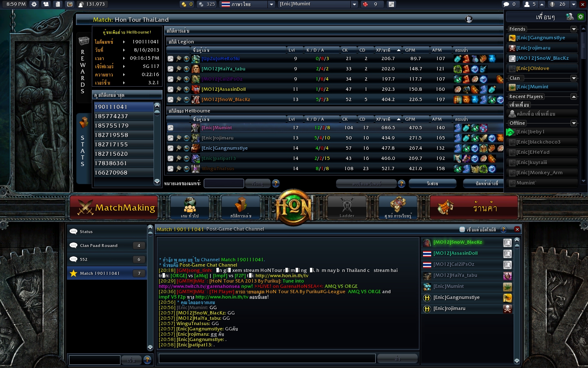Click the help icon below the channel list
Image resolution: width=588 pixels, height=368 pixels.
click(147, 360)
